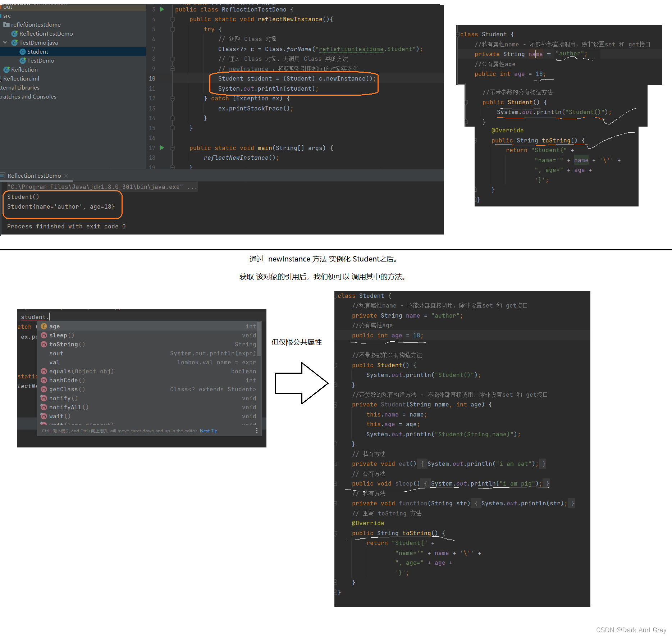Click 'public int age = 18;' in bottom code
This screenshot has height=637, width=672.
click(388, 335)
